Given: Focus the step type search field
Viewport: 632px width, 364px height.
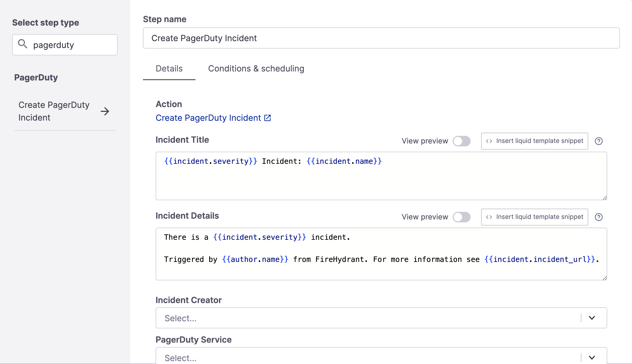Looking at the screenshot, I should 65,45.
